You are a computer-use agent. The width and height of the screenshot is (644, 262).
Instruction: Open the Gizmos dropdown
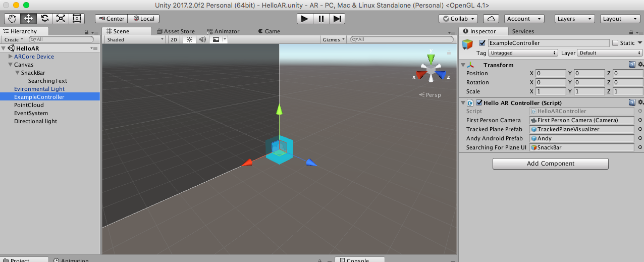click(334, 39)
